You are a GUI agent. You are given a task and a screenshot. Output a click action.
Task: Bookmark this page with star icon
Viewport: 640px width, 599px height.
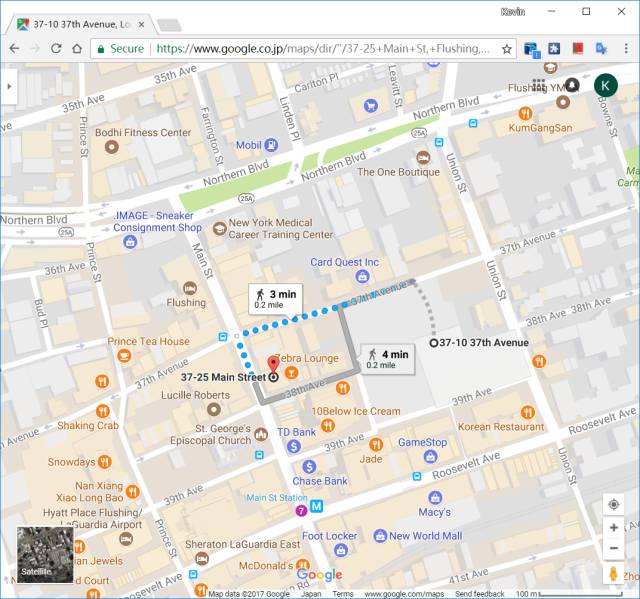[507, 49]
